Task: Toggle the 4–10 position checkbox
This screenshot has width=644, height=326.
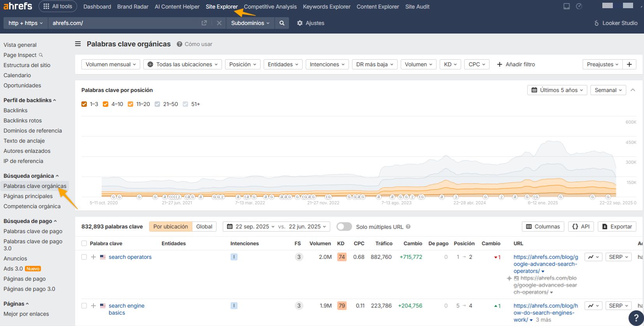Action: [106, 104]
